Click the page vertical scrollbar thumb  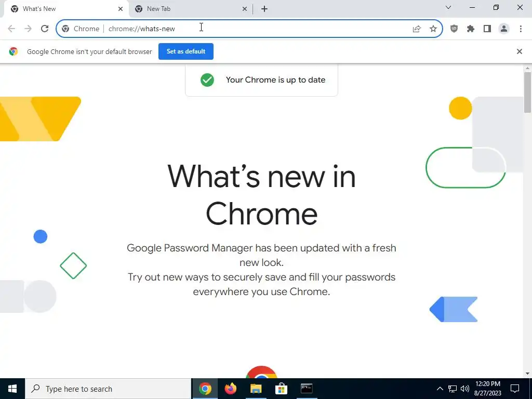click(527, 92)
